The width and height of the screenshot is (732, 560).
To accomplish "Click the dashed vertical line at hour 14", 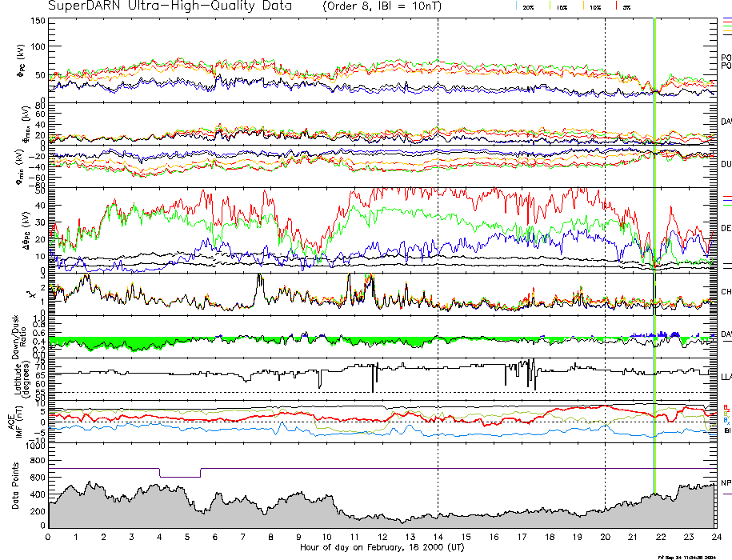I will (438, 240).
